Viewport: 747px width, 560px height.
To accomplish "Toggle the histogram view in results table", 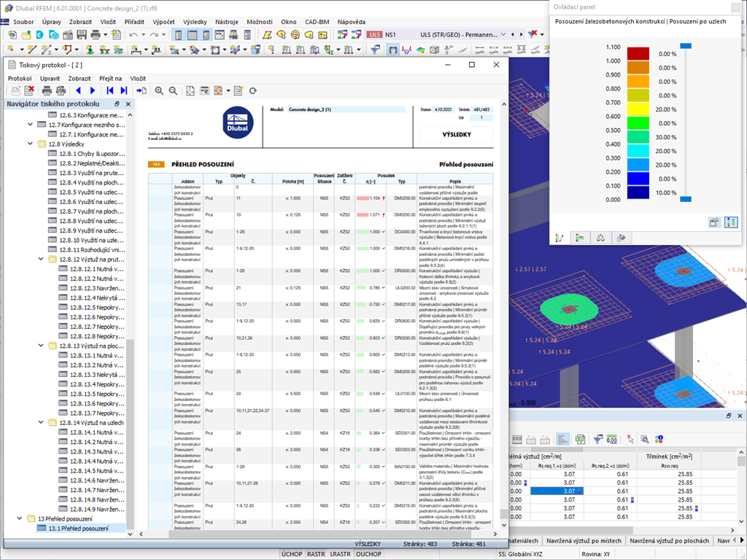I will [x=562, y=439].
